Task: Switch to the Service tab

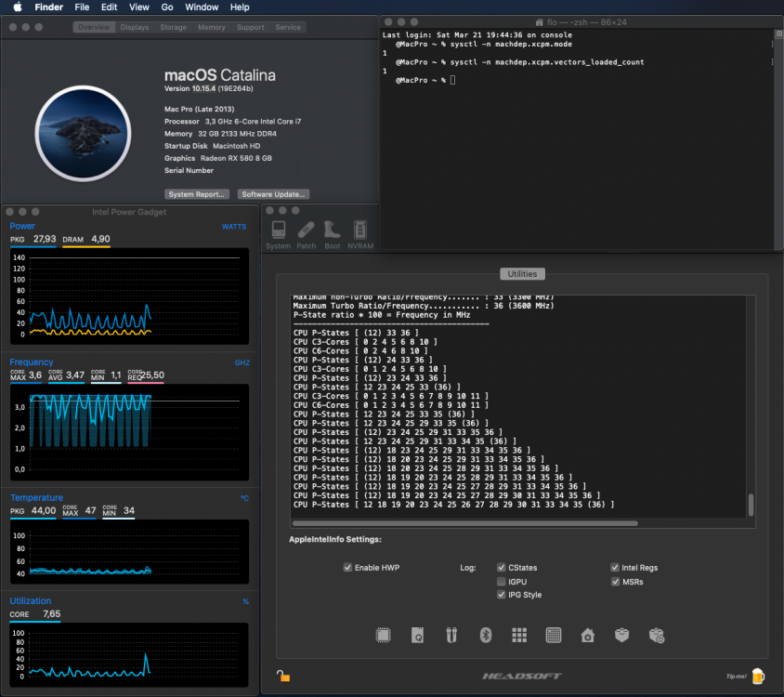Action: [288, 27]
